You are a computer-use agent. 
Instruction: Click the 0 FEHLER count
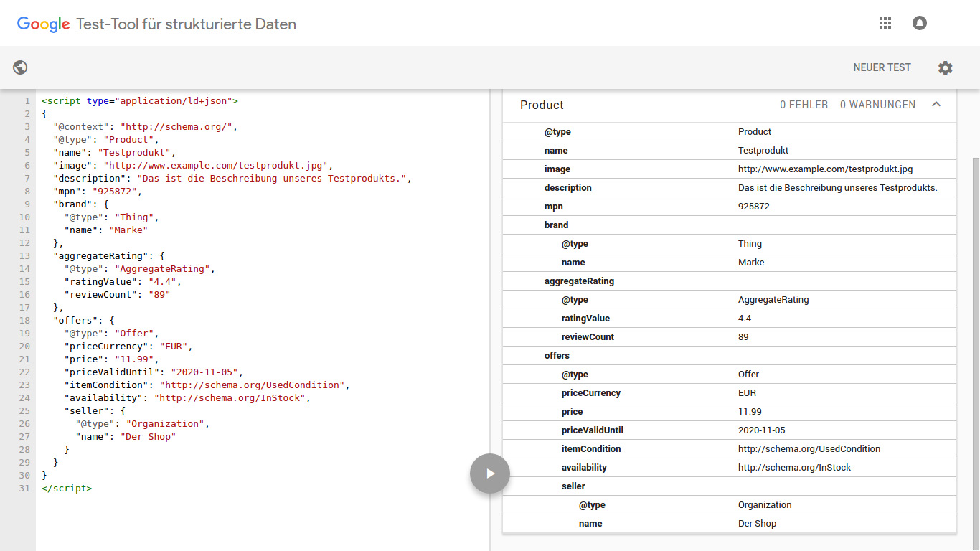(804, 105)
